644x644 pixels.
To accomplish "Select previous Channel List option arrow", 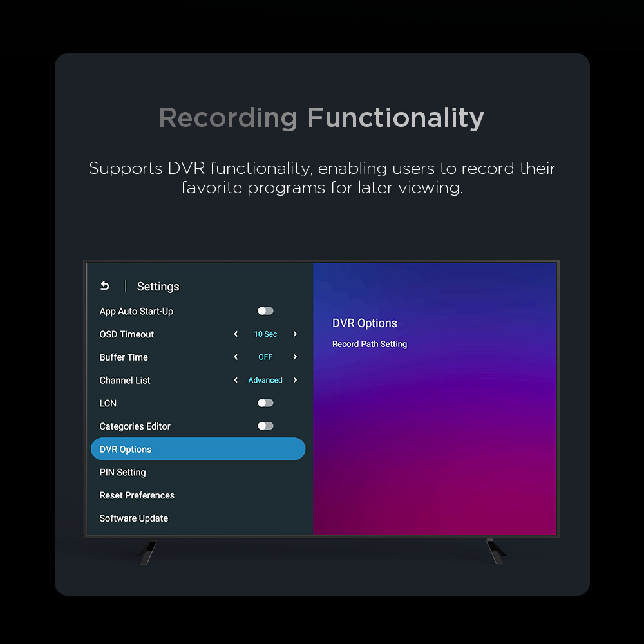I will tap(236, 380).
